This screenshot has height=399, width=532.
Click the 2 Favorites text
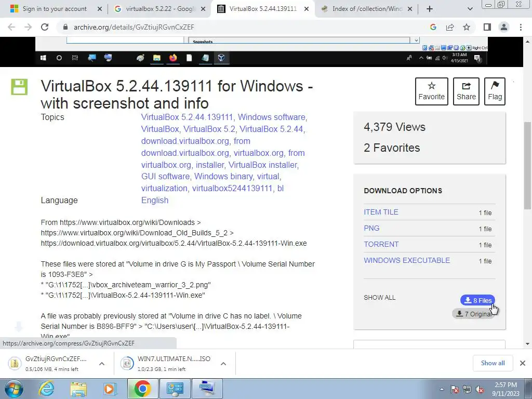click(x=392, y=148)
